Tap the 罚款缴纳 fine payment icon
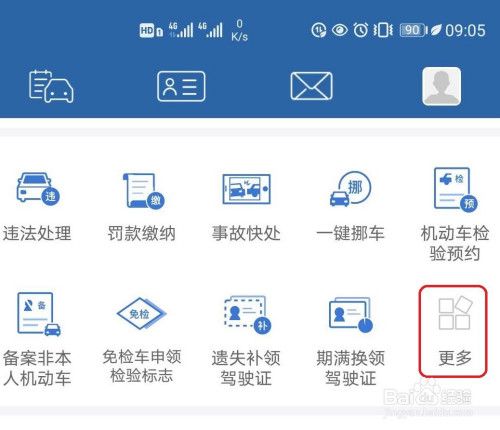Image resolution: width=500 pixels, height=430 pixels. tap(143, 191)
